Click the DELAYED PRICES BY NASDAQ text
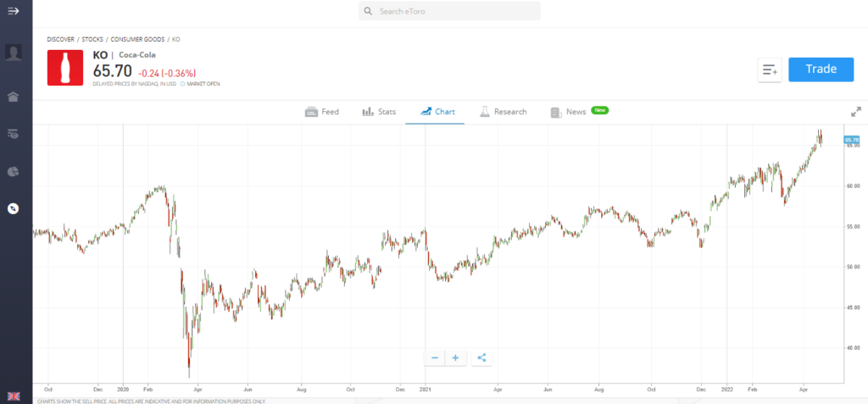The height and width of the screenshot is (404, 868). [135, 84]
